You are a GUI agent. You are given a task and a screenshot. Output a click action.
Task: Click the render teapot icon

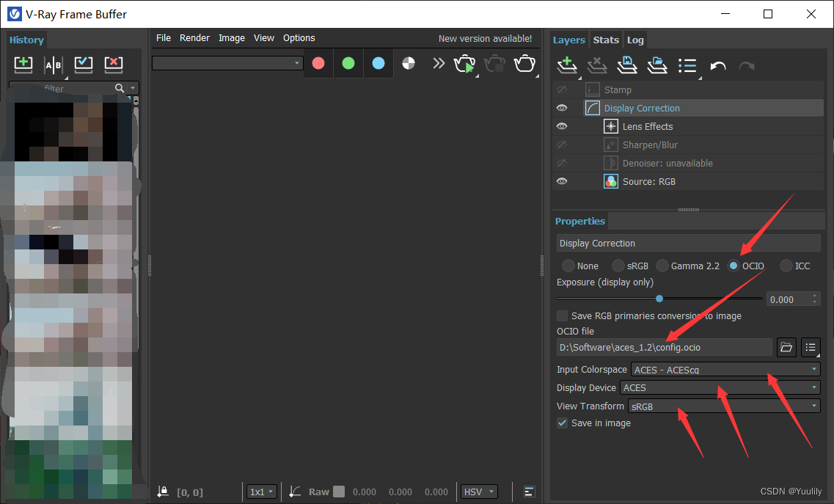(524, 65)
